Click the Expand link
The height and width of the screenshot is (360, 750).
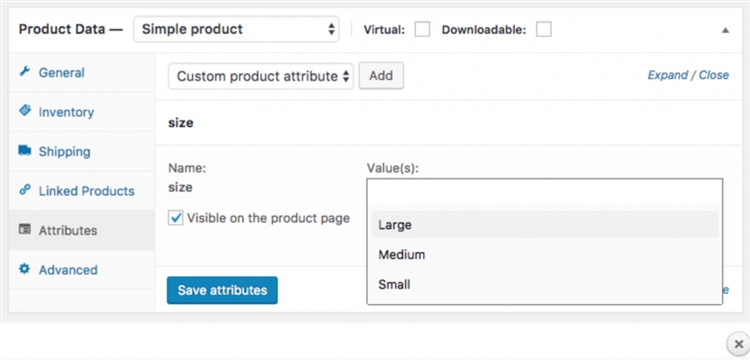667,75
